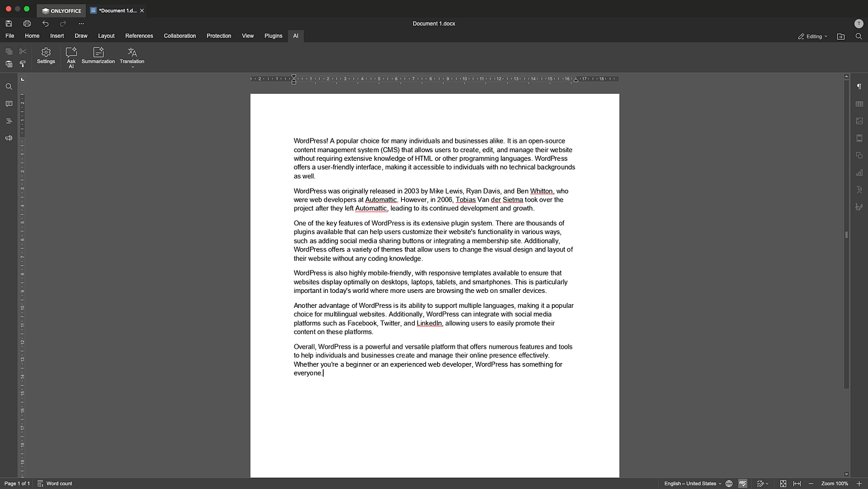Switch to the Insert tab
The width and height of the screenshot is (868, 489).
point(57,36)
